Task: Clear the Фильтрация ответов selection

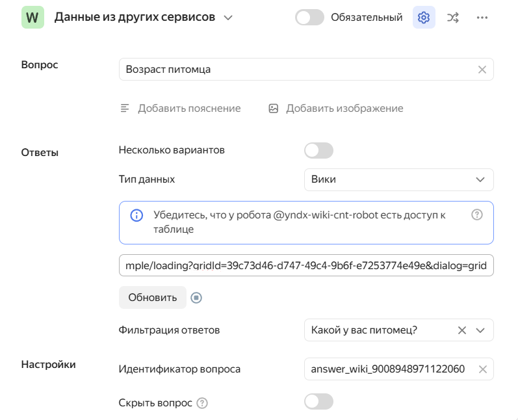Action: coord(462,330)
